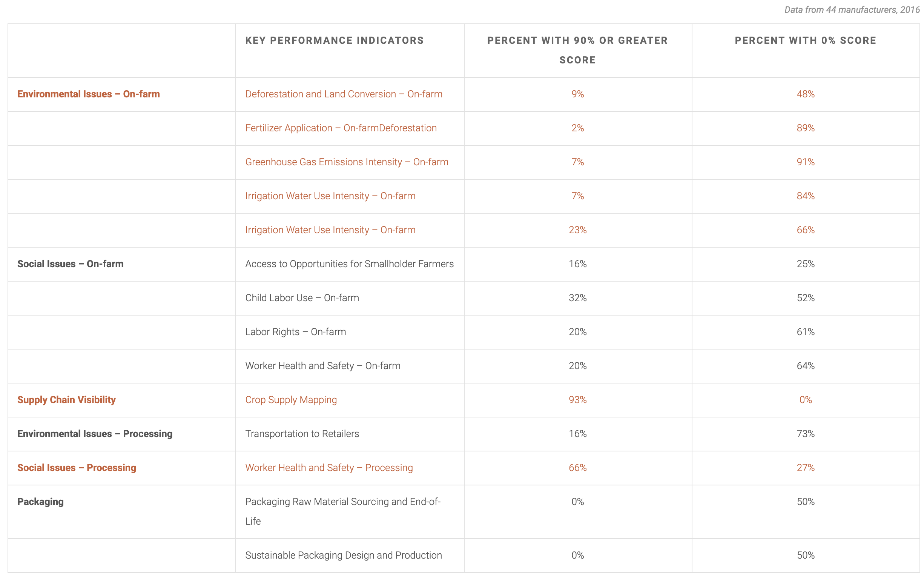Select Sustainable Packaging Design and Production
The image size is (924, 579).
tap(343, 555)
